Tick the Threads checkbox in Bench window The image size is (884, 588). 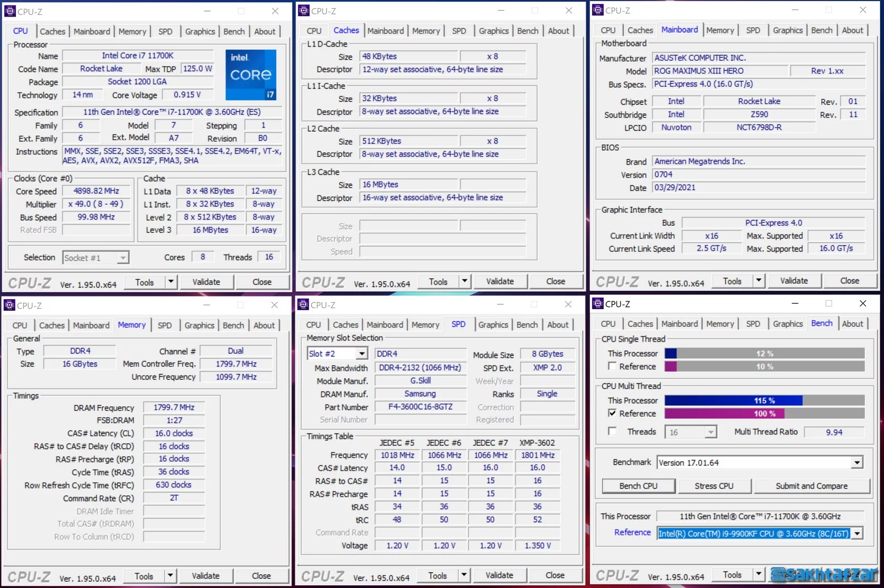tap(612, 431)
